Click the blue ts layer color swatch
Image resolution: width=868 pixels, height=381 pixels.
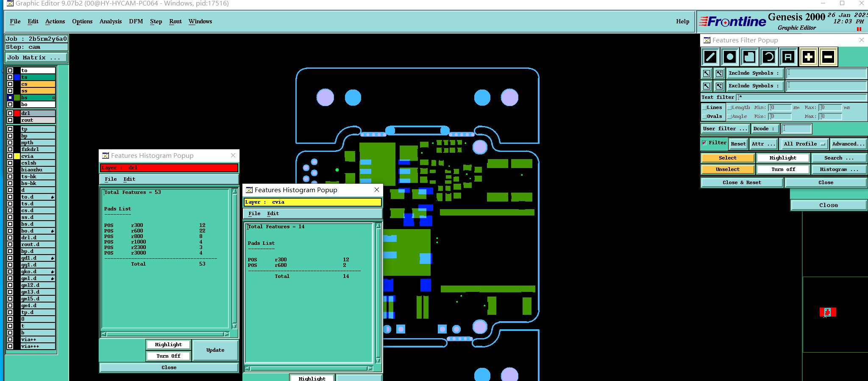pyautogui.click(x=17, y=77)
